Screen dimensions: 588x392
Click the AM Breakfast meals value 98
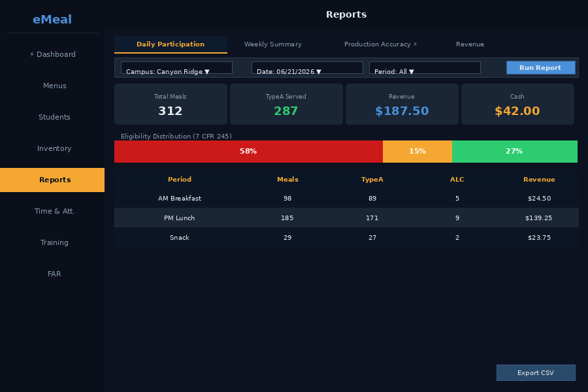click(287, 199)
